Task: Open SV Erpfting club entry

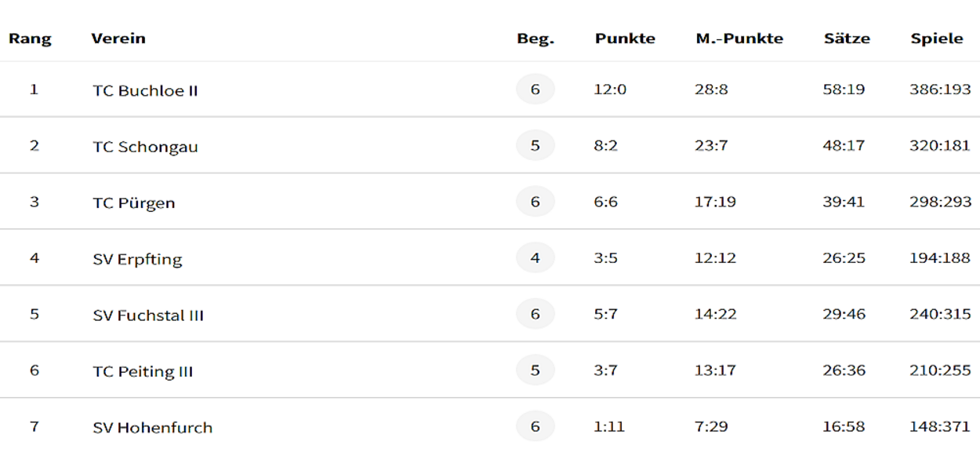Action: [x=137, y=259]
